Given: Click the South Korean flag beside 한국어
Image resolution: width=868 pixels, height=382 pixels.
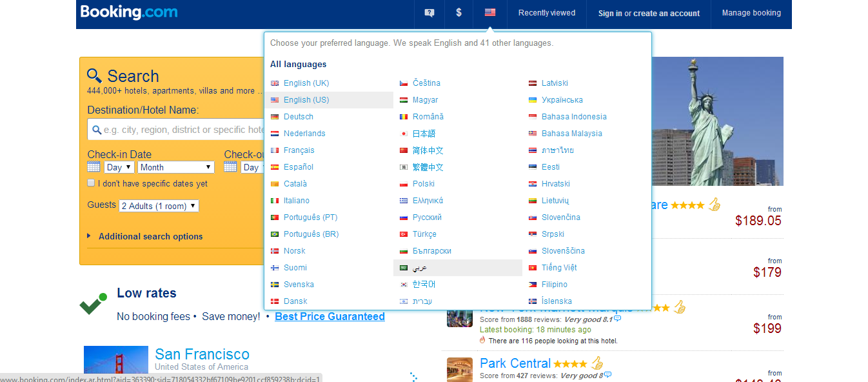Looking at the screenshot, I should (x=404, y=285).
